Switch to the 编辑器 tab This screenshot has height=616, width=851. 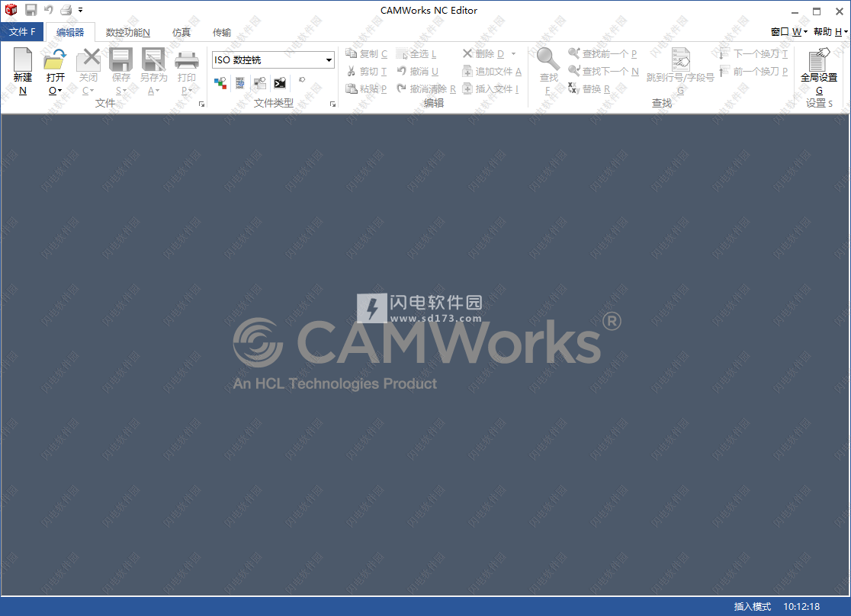(71, 33)
